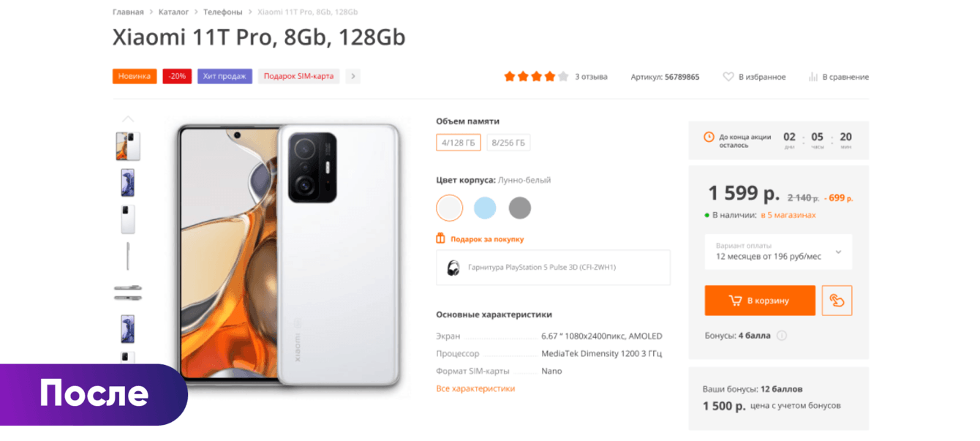The image size is (980, 441).
Task: Add phone with В корзину button
Action: pos(760,301)
